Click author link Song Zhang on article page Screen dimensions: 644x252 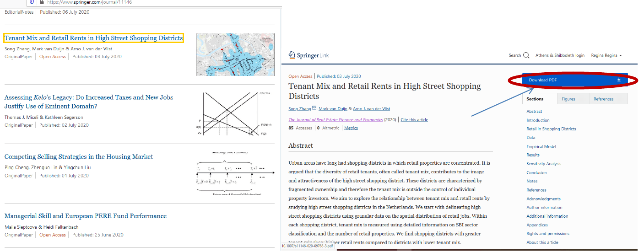(300, 108)
